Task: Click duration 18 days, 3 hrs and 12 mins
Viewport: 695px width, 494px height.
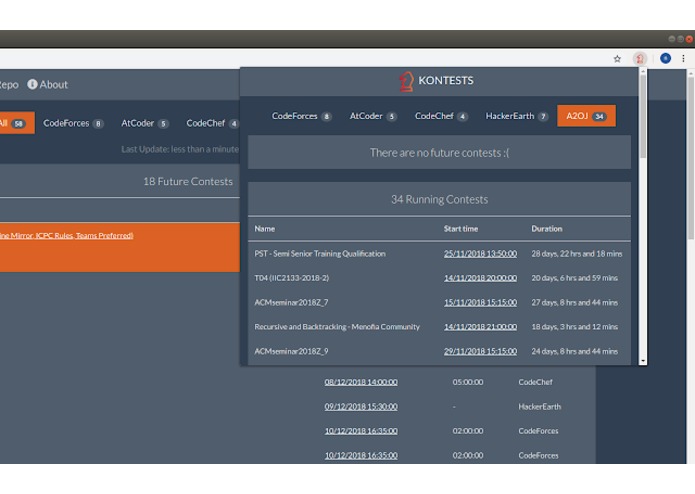Action: (x=574, y=327)
